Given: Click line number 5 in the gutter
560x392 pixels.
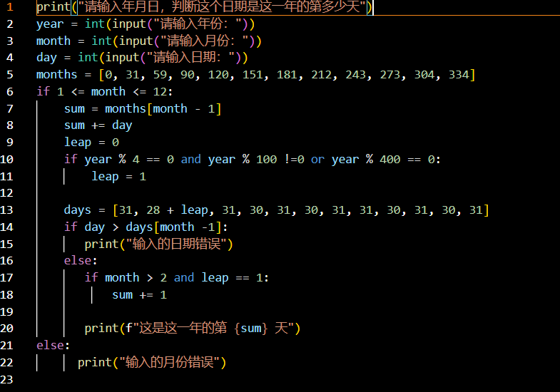Looking at the screenshot, I should coord(10,75).
